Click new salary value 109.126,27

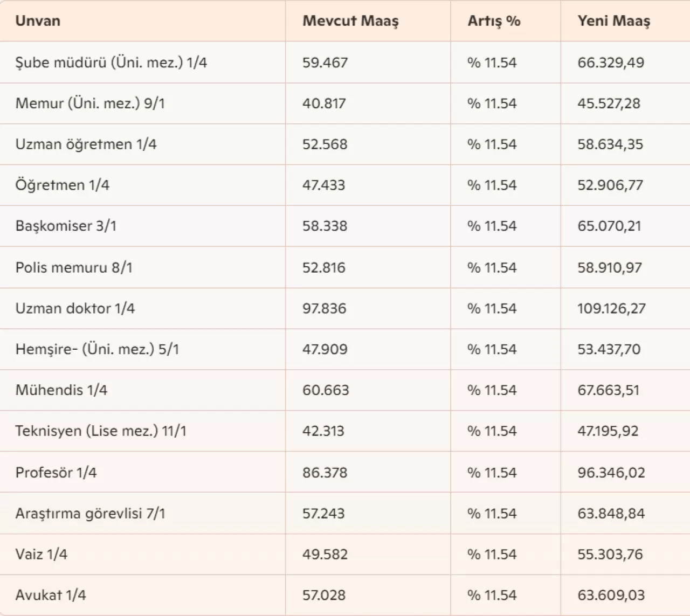[611, 308]
